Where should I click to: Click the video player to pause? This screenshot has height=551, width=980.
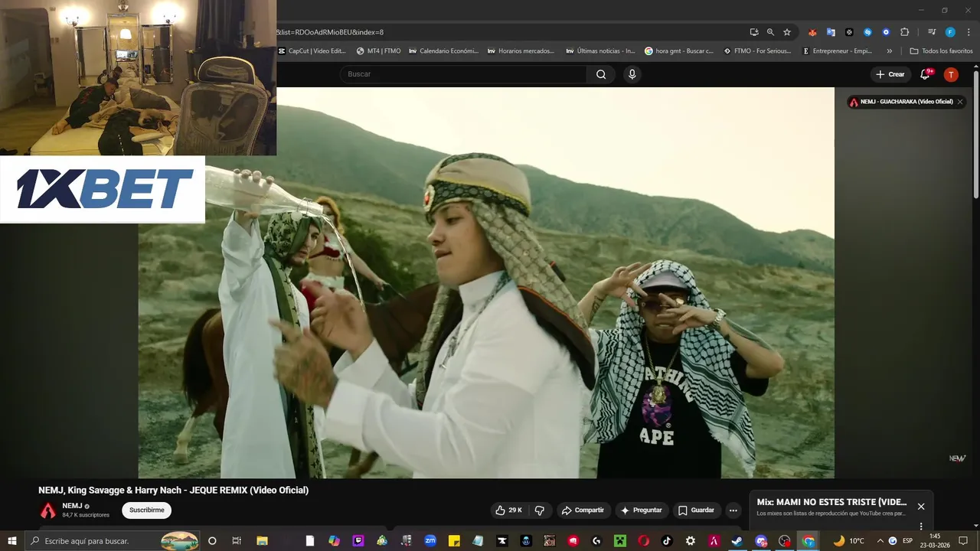coord(486,283)
